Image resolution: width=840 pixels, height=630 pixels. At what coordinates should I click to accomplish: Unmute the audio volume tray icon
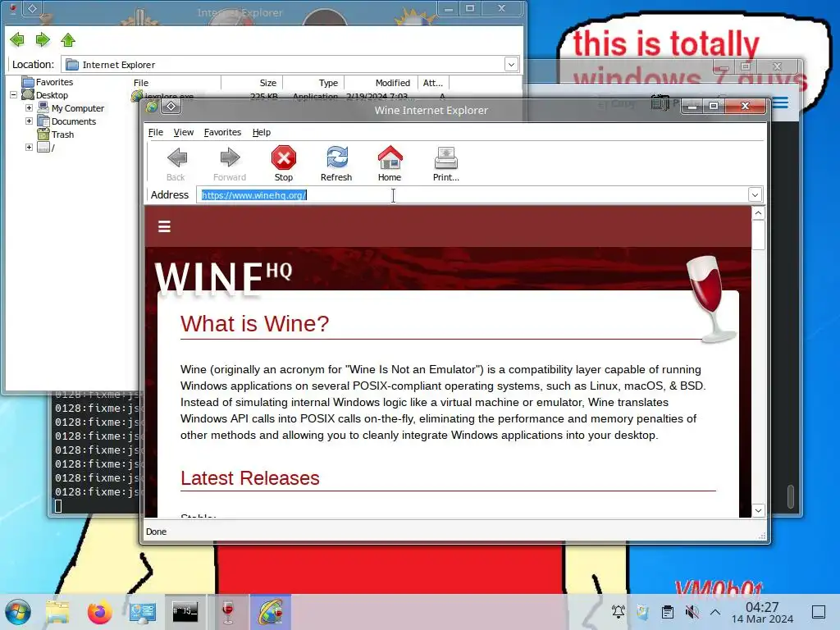(x=692, y=611)
